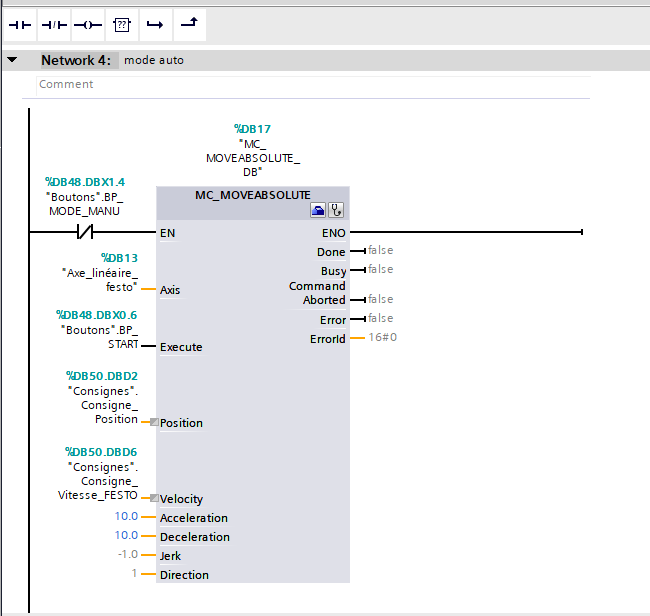Insert an empty box instruction
This screenshot has width=650, height=616.
click(x=122, y=25)
